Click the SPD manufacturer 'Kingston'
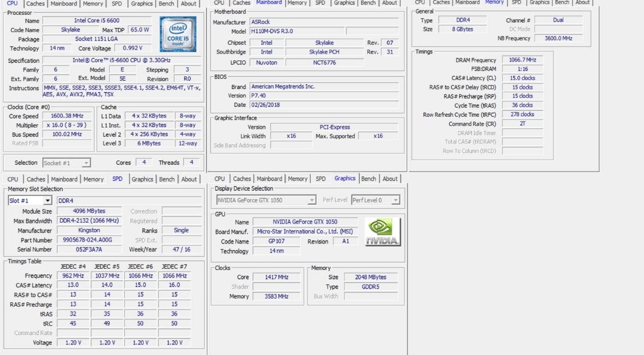The height and width of the screenshot is (355, 644). (x=89, y=230)
